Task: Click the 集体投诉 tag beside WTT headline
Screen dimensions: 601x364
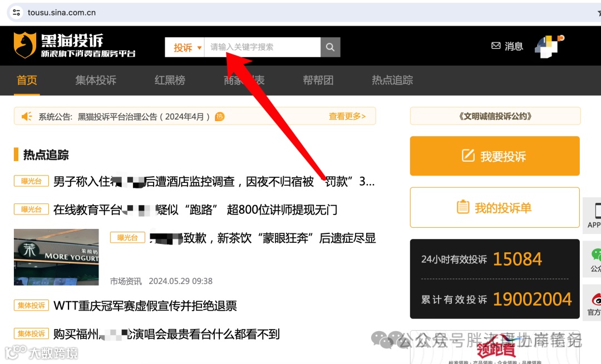Action: pos(31,305)
